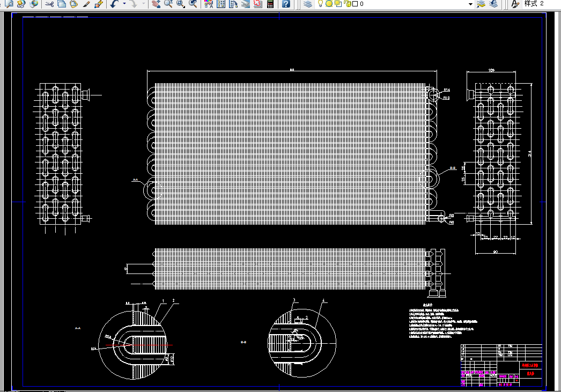The width and height of the screenshot is (561, 392).
Task: Open the Sheet Set Manager icon
Action: (x=246, y=4)
